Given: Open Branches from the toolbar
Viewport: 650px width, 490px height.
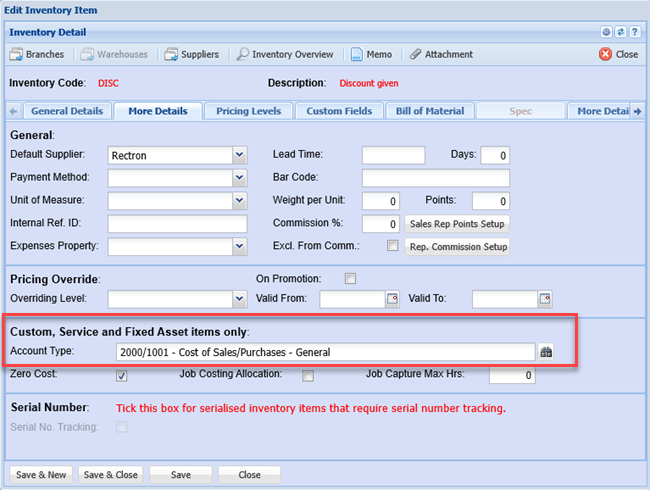Looking at the screenshot, I should [37, 54].
